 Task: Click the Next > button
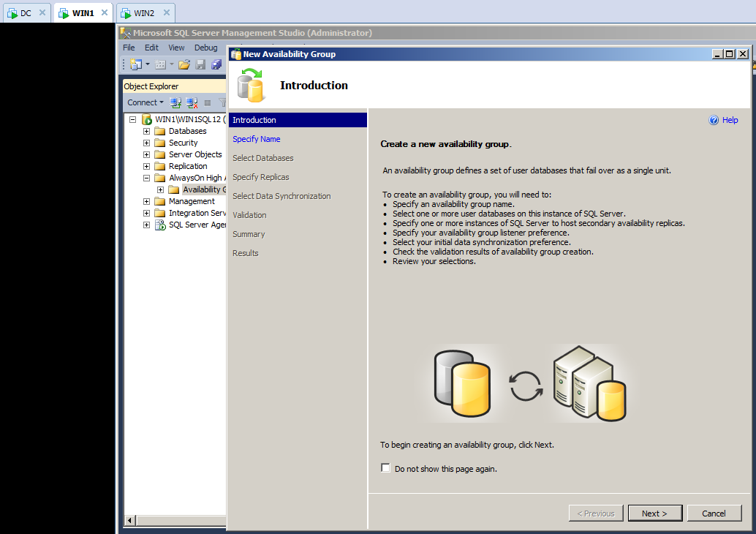pyautogui.click(x=655, y=514)
